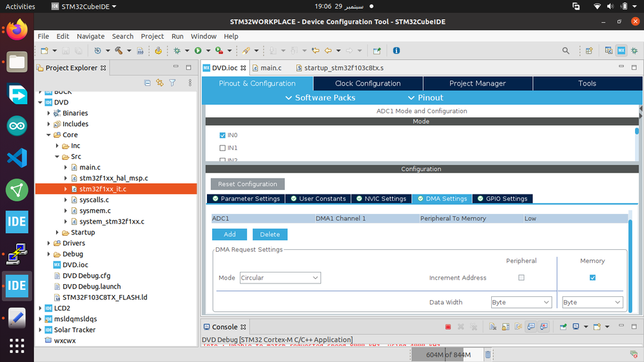Switch to main.c editor tab

point(266,68)
